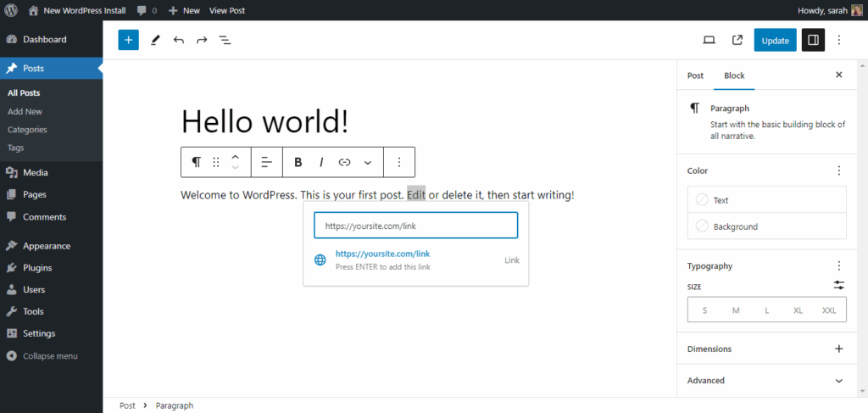This screenshot has height=413, width=868.
Task: Open Dashboard in sidebar
Action: click(51, 39)
